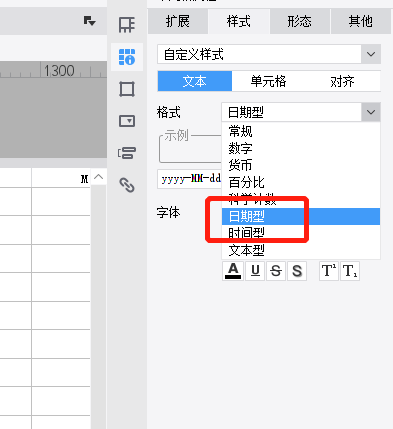Select the cell attributes panel icon
Screen dimensions: 393x429
127,57
